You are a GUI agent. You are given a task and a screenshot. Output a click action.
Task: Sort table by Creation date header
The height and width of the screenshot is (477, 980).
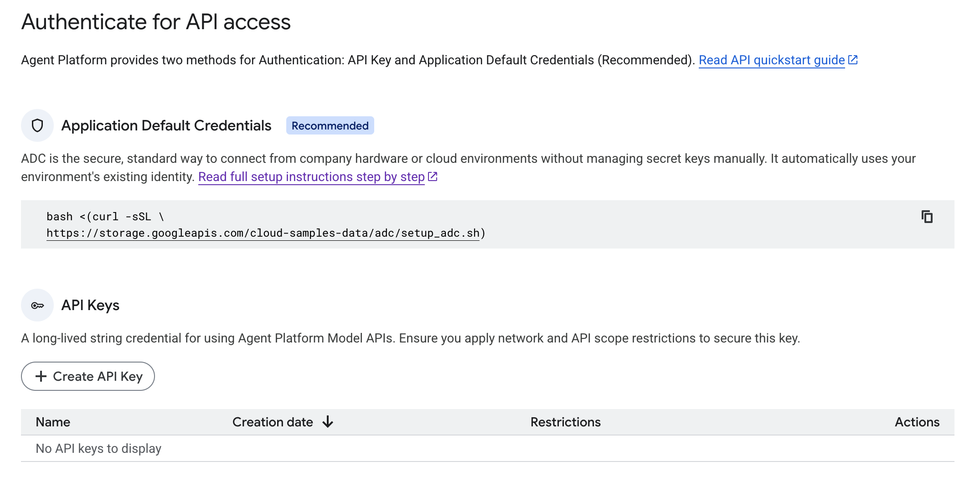point(273,422)
